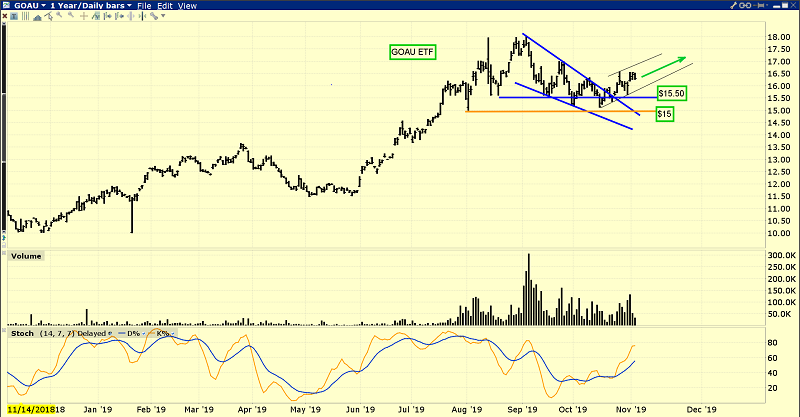
Task: Click the pin icon in title bar
Action: [x=760, y=5]
